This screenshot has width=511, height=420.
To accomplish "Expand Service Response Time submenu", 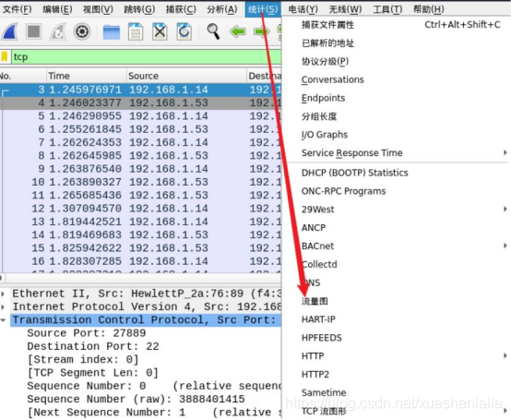I will [396, 152].
